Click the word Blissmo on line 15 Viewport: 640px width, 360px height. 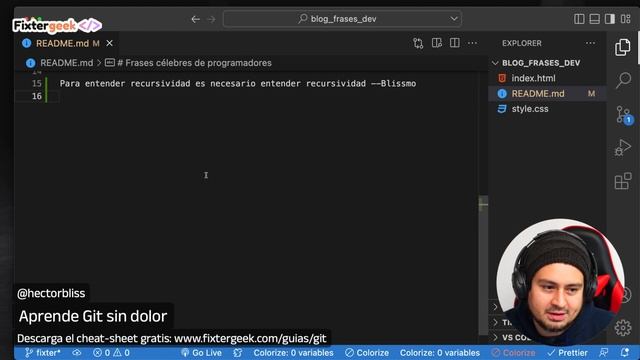398,83
